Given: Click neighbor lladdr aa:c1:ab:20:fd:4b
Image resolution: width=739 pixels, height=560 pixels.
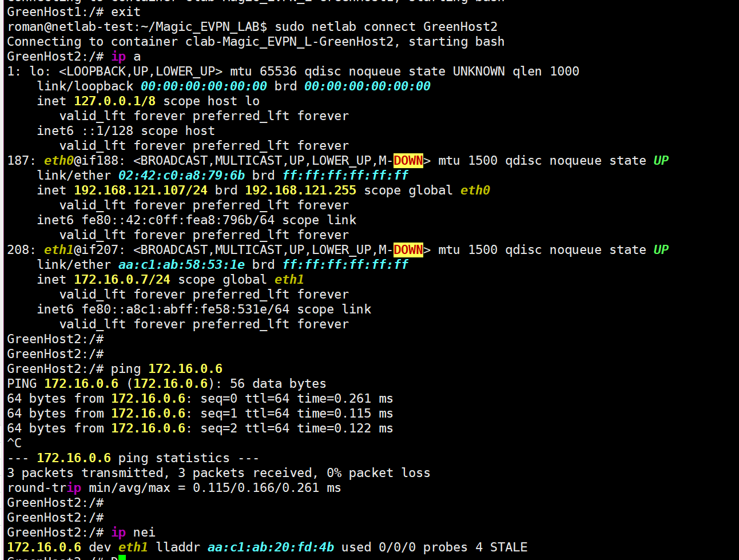Looking at the screenshot, I should [271, 547].
